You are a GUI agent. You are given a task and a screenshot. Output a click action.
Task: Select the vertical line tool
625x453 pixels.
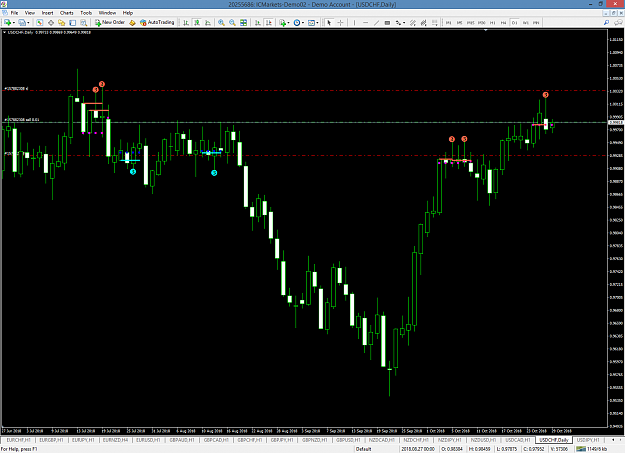(x=354, y=23)
